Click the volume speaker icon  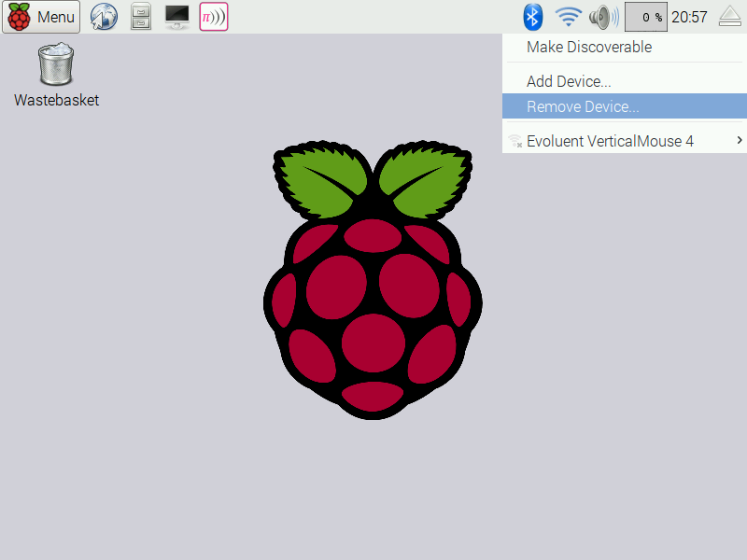[603, 17]
